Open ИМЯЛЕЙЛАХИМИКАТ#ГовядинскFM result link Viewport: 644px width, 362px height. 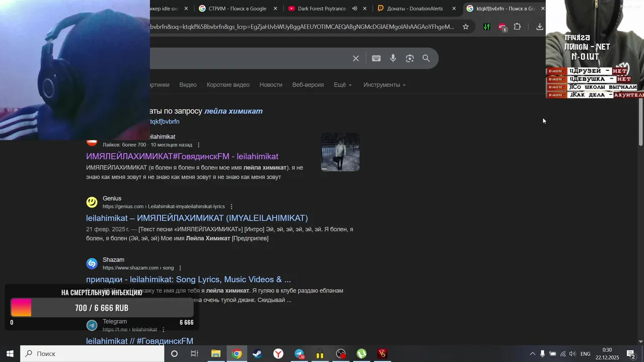pos(182,156)
